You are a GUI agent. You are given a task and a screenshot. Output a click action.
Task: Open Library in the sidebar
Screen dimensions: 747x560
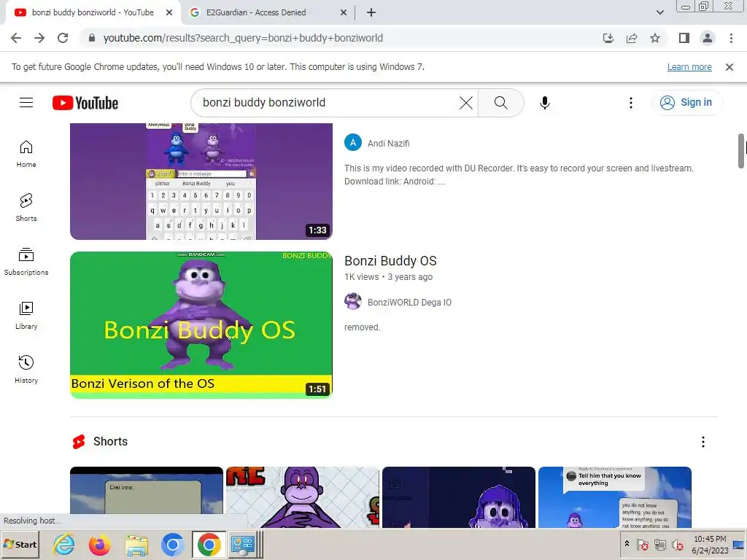26,315
